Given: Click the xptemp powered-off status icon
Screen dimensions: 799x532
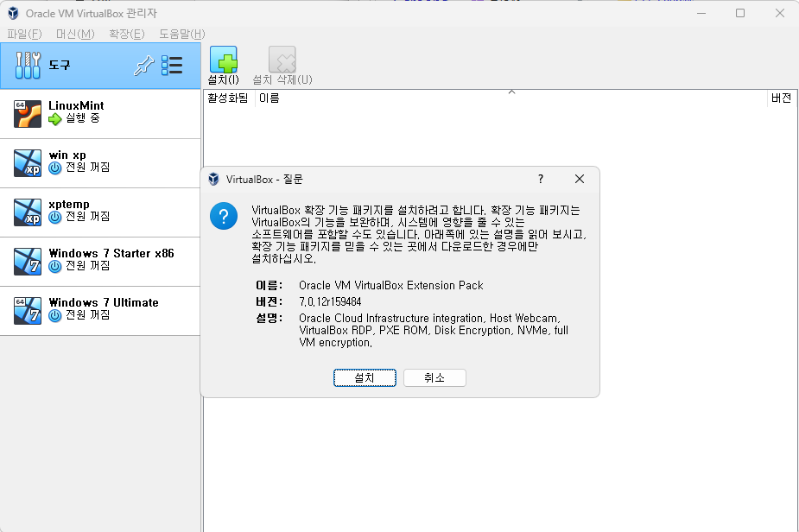Looking at the screenshot, I should [x=55, y=218].
